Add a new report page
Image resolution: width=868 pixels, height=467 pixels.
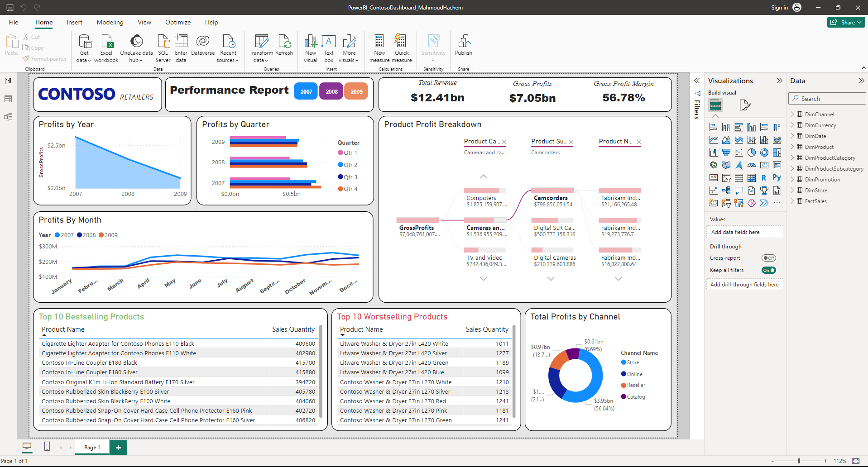tap(118, 448)
